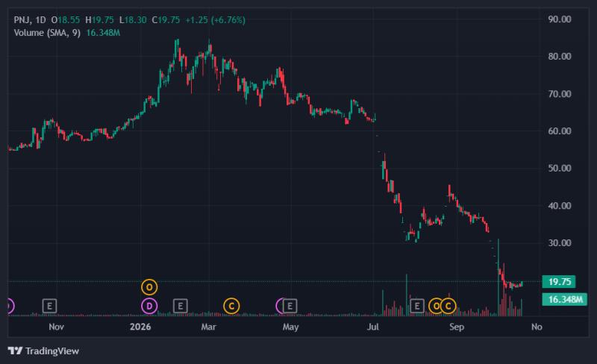Open the TradingView logo link
The image size is (597, 364).
coord(43,351)
